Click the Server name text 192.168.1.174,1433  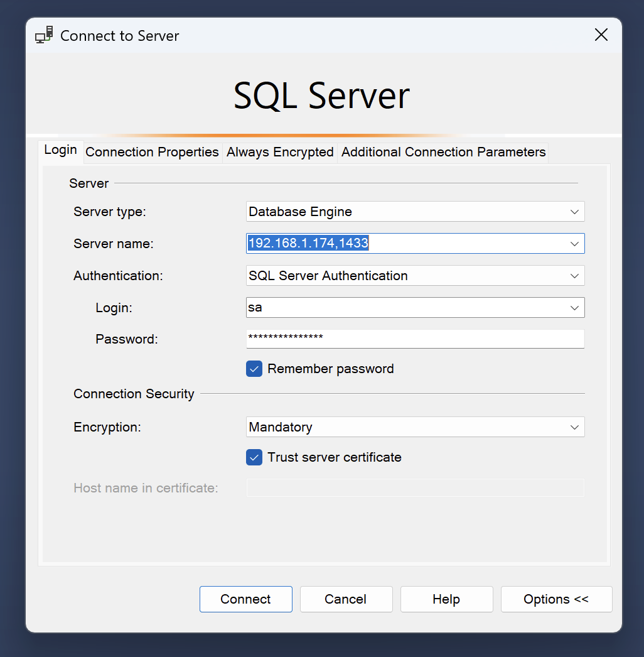point(308,243)
